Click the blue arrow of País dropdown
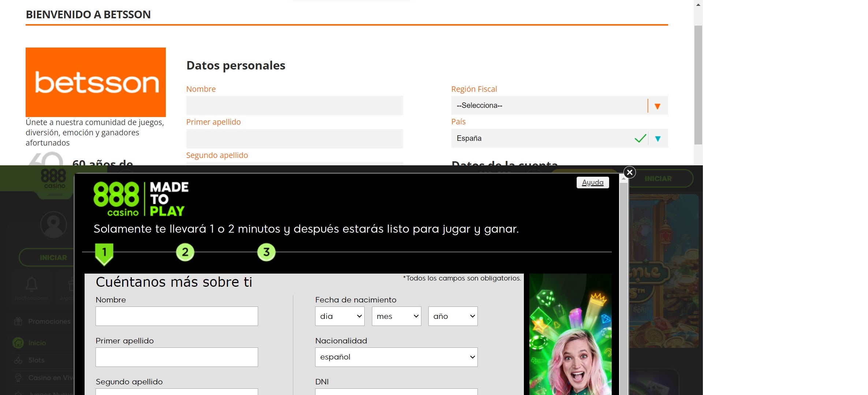The height and width of the screenshot is (395, 868). coord(658,139)
